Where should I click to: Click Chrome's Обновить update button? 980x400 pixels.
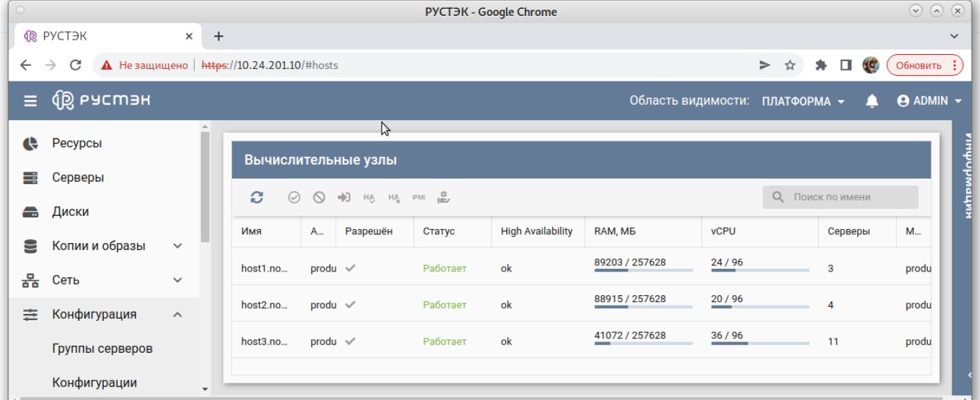tap(924, 65)
